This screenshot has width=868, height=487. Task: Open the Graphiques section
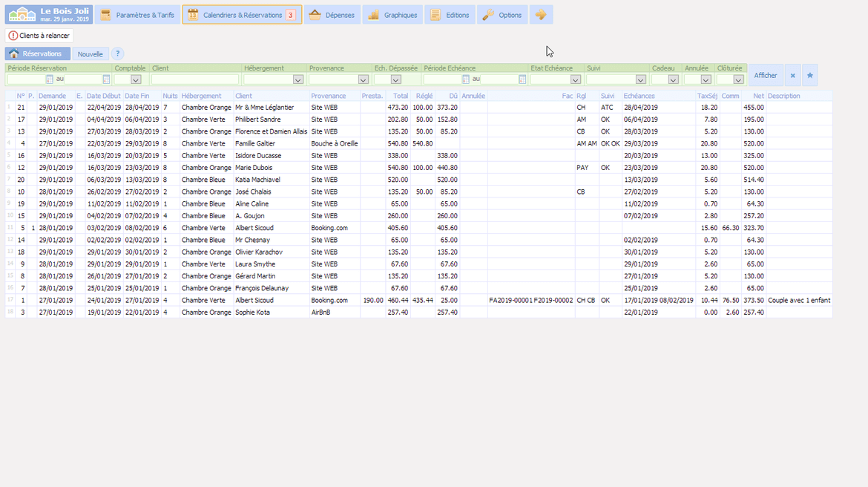[x=392, y=15]
